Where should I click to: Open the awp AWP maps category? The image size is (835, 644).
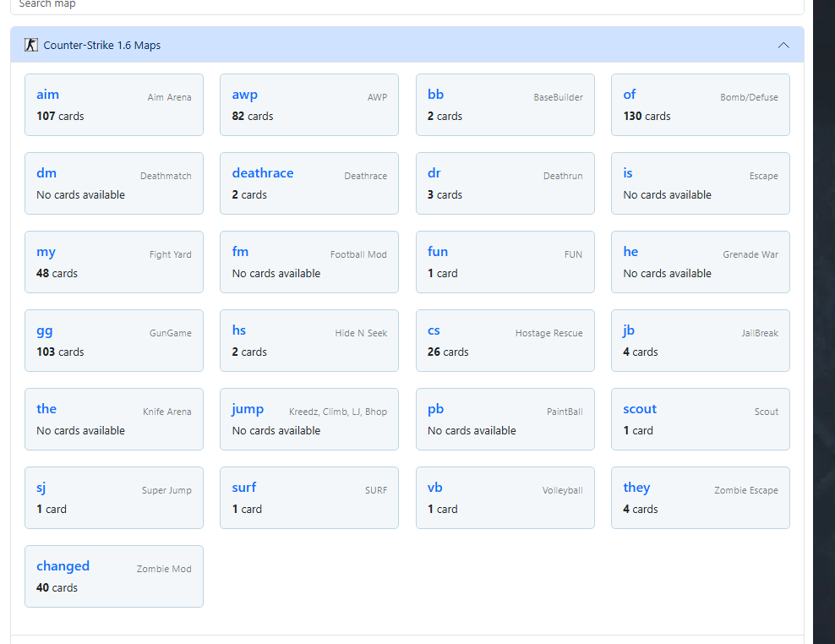pos(308,105)
